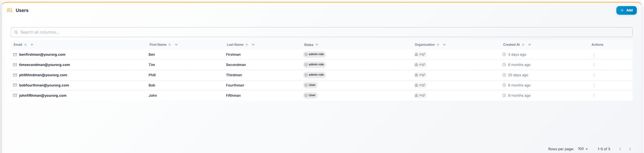This screenshot has height=153, width=644.
Task: Open actions menu for phillthirdman row
Action: pyautogui.click(x=594, y=75)
